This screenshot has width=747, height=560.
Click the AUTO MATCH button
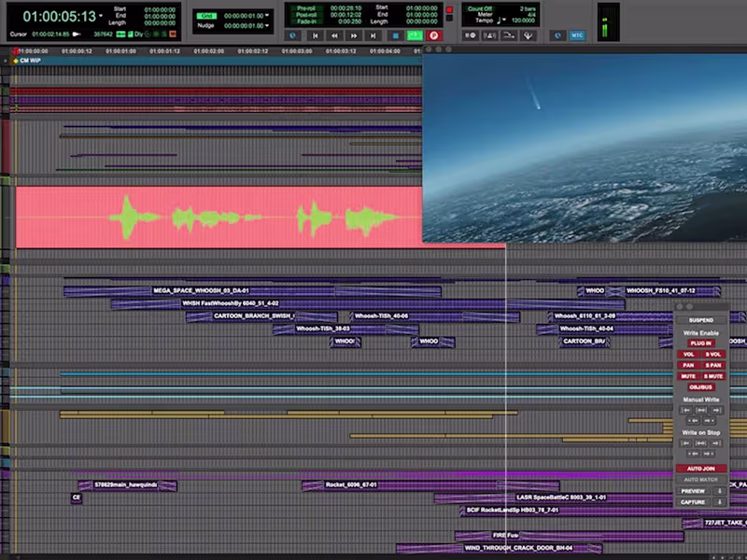[701, 480]
